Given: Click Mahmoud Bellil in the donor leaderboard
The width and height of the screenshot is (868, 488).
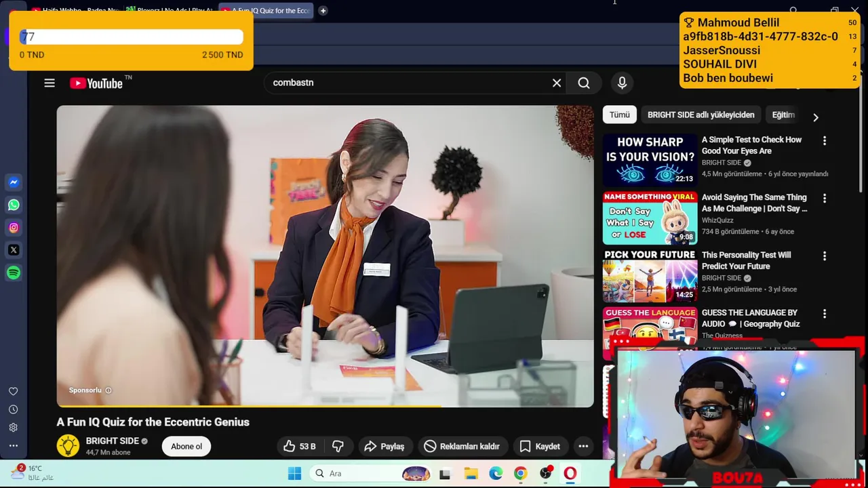Looking at the screenshot, I should pos(738,23).
